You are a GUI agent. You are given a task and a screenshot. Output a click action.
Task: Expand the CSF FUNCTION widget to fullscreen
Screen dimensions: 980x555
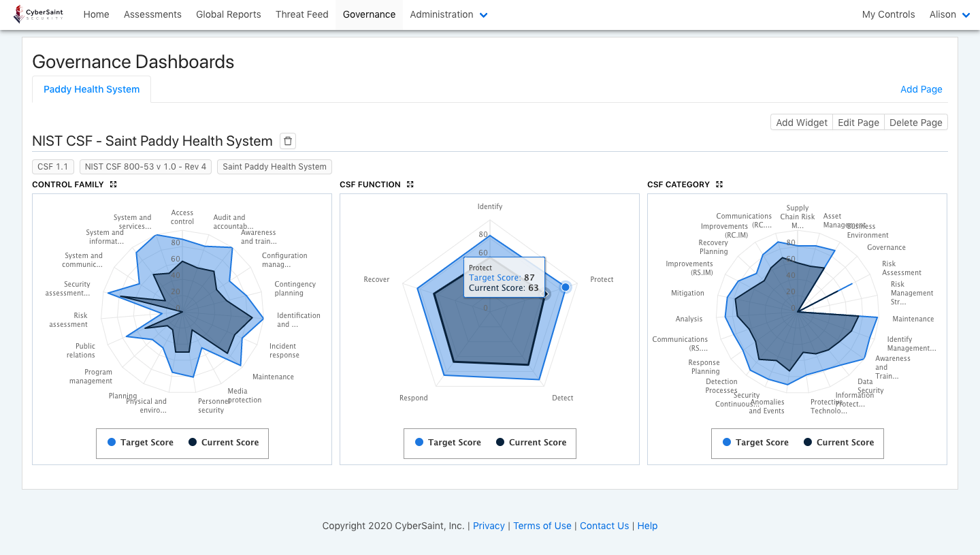click(x=409, y=184)
